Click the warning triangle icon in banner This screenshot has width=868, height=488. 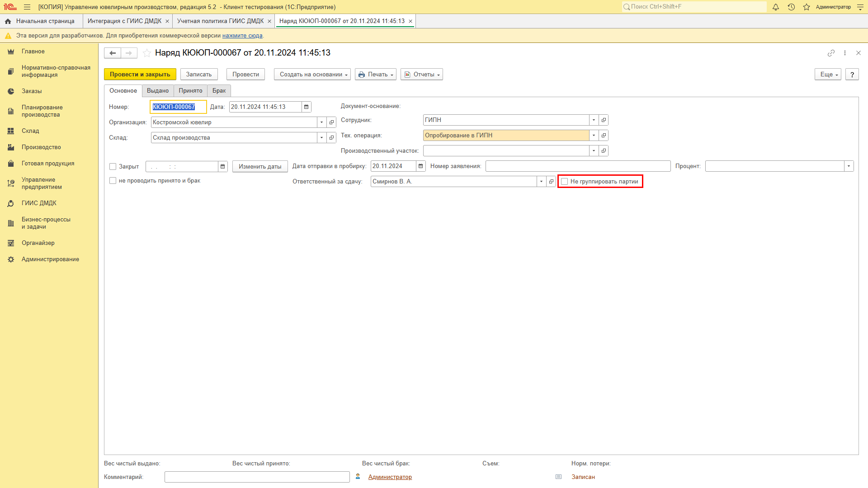coord(8,36)
